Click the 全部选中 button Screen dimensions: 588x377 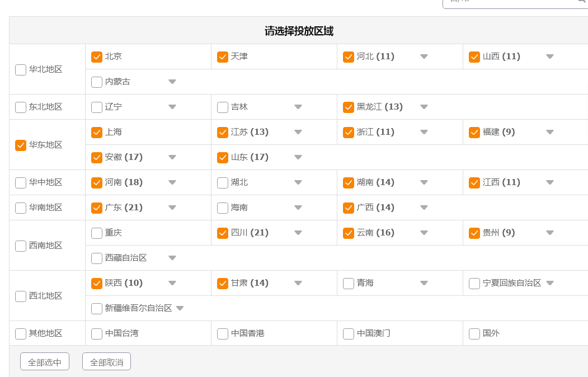click(x=45, y=362)
